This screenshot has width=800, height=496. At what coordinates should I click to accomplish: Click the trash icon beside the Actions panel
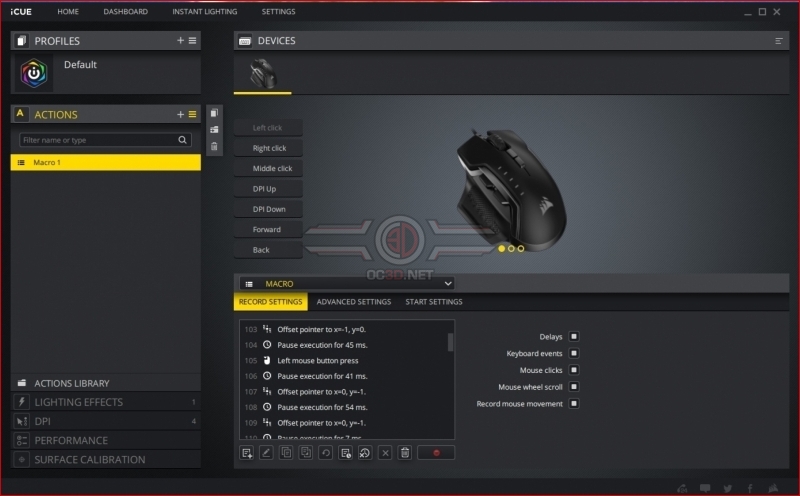pyautogui.click(x=214, y=146)
